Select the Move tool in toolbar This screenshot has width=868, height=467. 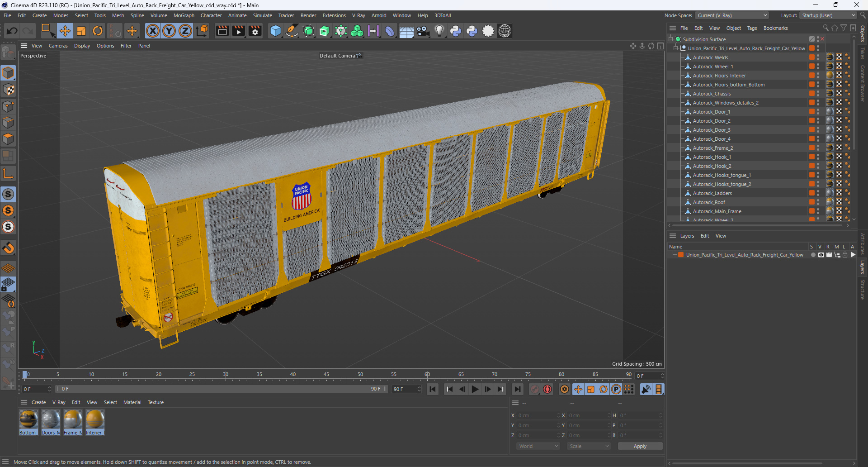coord(65,31)
